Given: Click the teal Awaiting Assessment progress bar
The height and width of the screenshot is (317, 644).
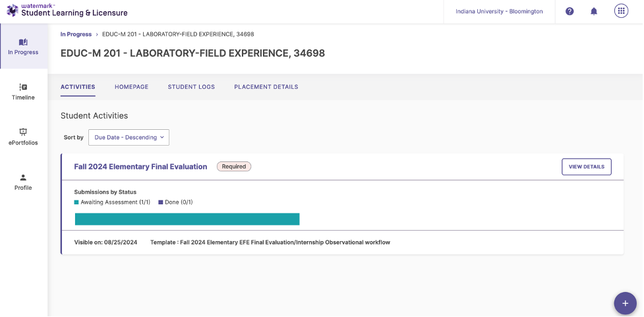Looking at the screenshot, I should (x=187, y=219).
